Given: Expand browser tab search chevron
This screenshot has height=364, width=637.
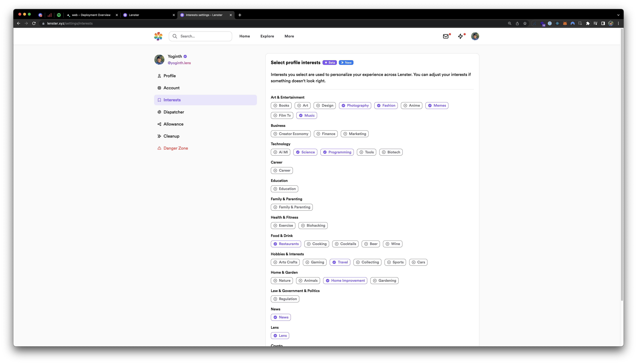Looking at the screenshot, I should [x=618, y=15].
